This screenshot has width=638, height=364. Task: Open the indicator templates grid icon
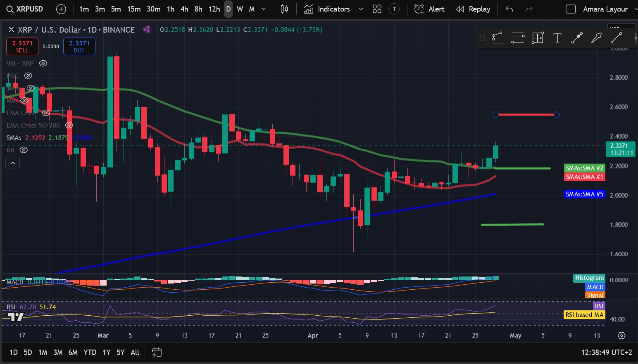pyautogui.click(x=377, y=9)
